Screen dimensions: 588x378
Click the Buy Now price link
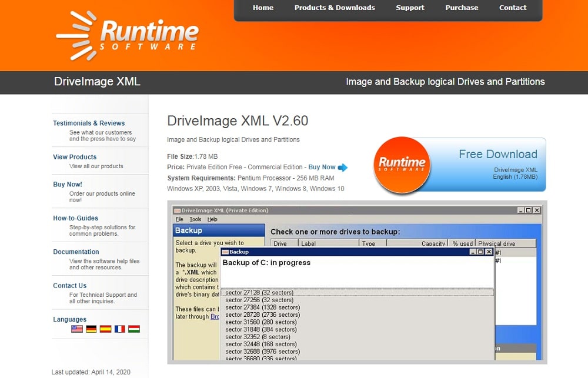click(322, 168)
